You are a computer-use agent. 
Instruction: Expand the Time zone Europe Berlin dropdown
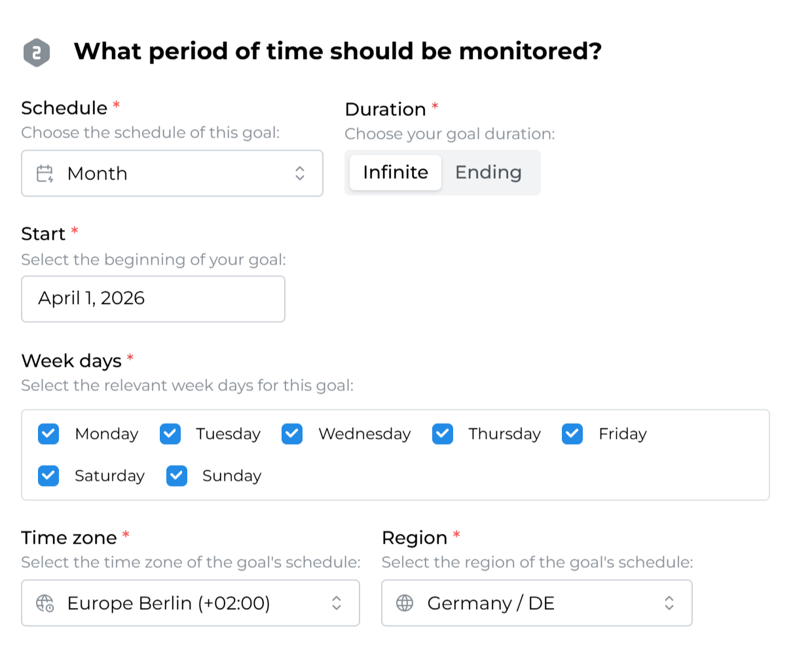(190, 603)
